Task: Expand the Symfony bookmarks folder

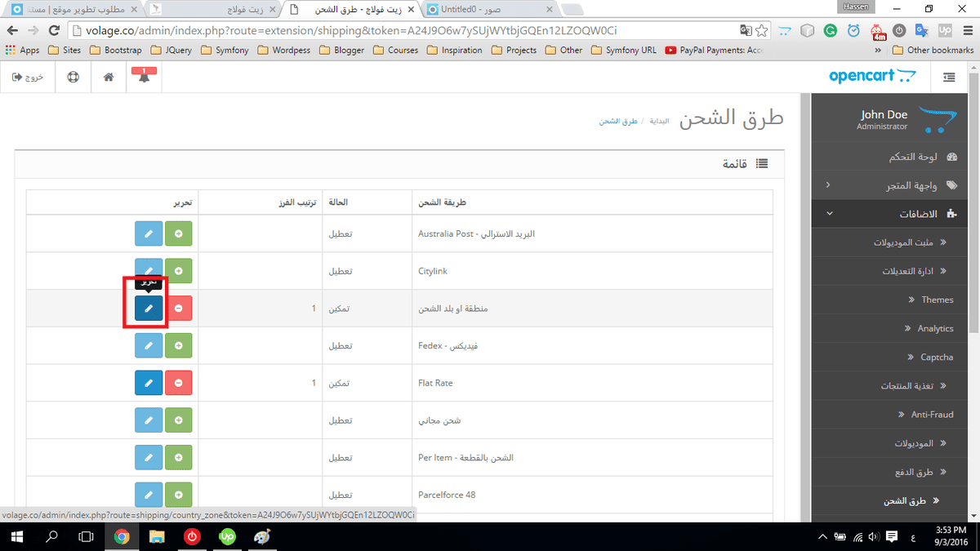Action: (x=225, y=50)
